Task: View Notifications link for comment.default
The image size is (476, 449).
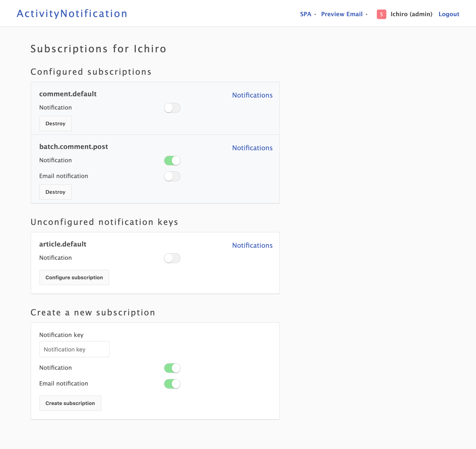Action: [252, 95]
